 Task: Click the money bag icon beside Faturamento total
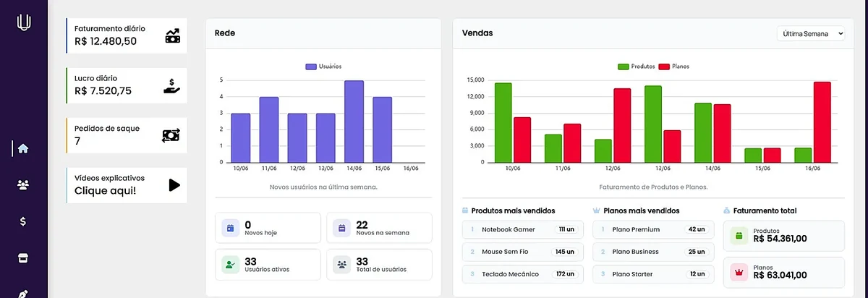(727, 210)
